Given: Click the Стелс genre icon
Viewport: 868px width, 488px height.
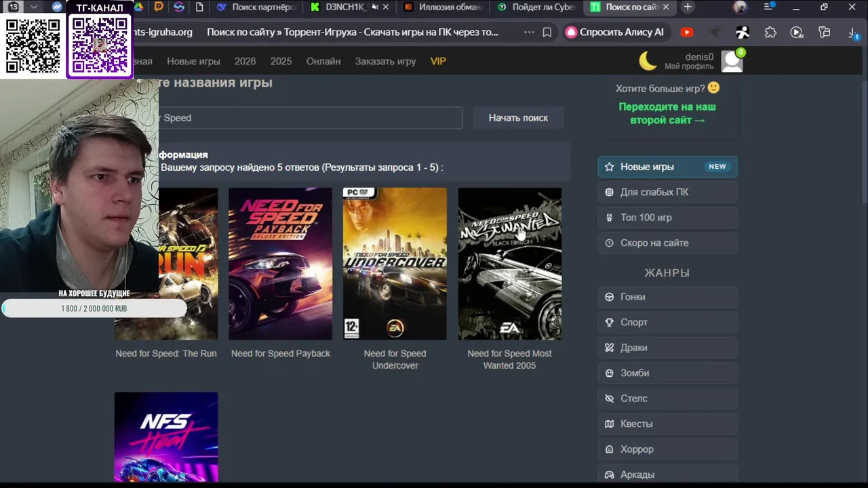Looking at the screenshot, I should point(609,399).
